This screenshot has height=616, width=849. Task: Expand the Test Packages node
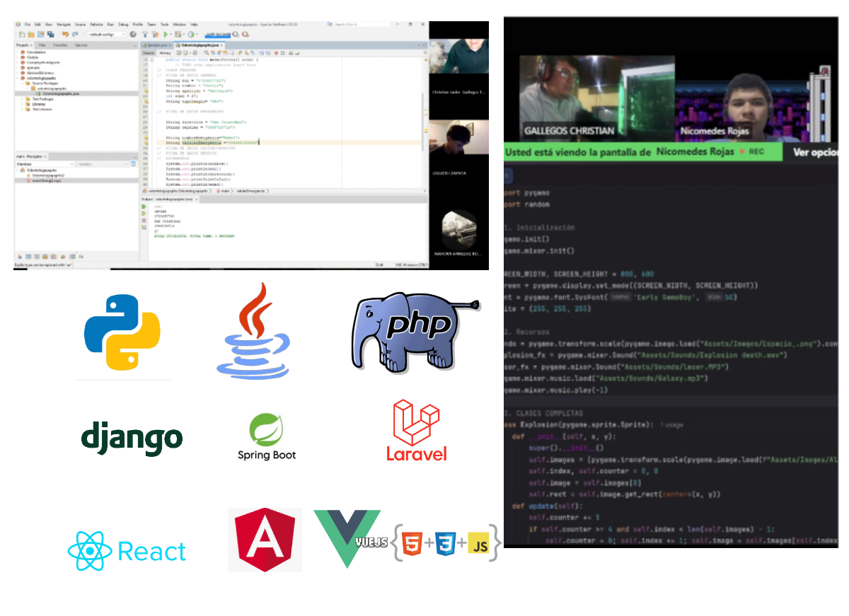click(22, 99)
